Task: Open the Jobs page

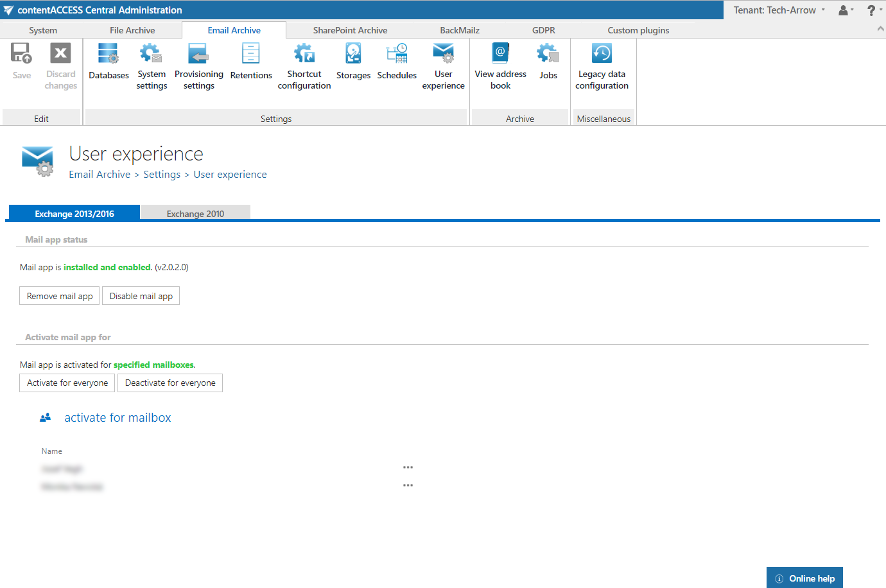Action: [x=548, y=62]
